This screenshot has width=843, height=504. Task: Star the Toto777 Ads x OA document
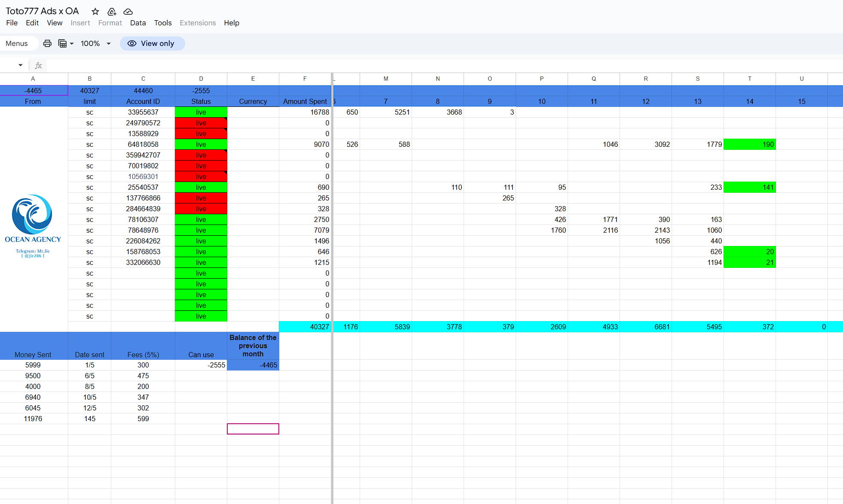pyautogui.click(x=95, y=12)
